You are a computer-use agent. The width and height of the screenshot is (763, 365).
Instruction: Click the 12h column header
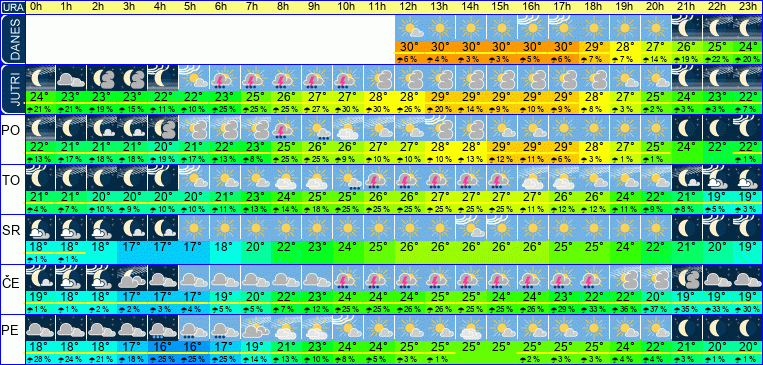coord(410,7)
